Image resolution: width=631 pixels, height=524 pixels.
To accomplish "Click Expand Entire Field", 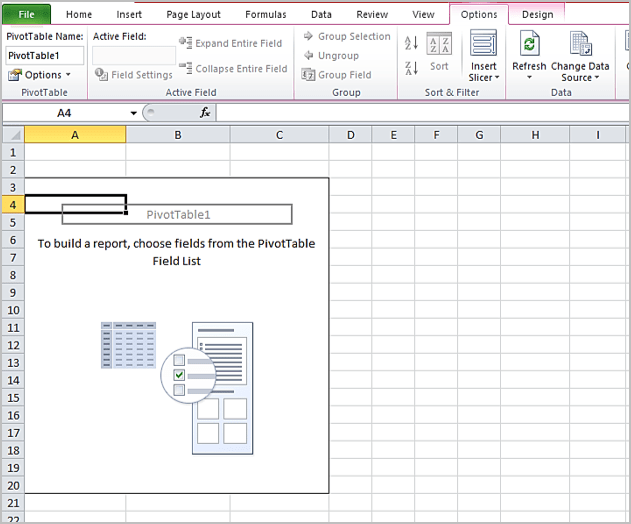I will coord(233,43).
